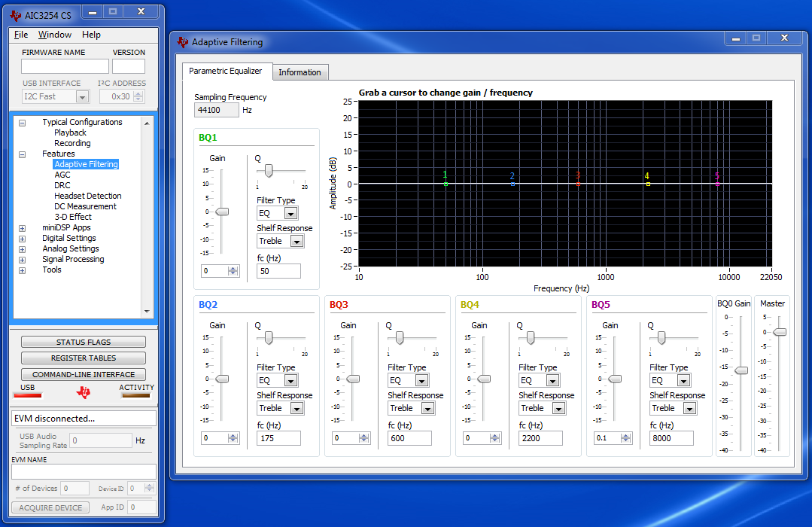Expand the miniDSP Apps tree node
Viewport: 812px width, 527px height.
point(22,228)
